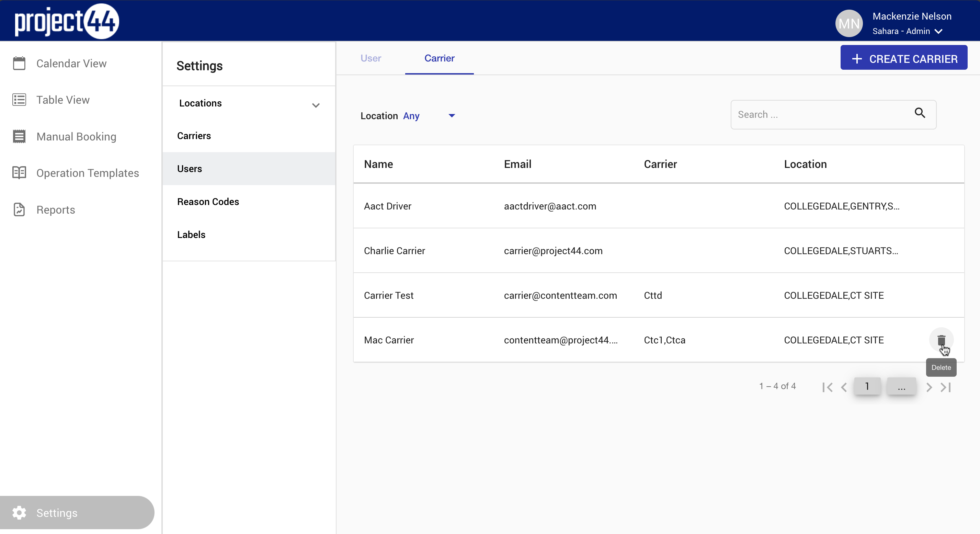The image size is (980, 534).
Task: Go to next page of results
Action: [x=929, y=387]
